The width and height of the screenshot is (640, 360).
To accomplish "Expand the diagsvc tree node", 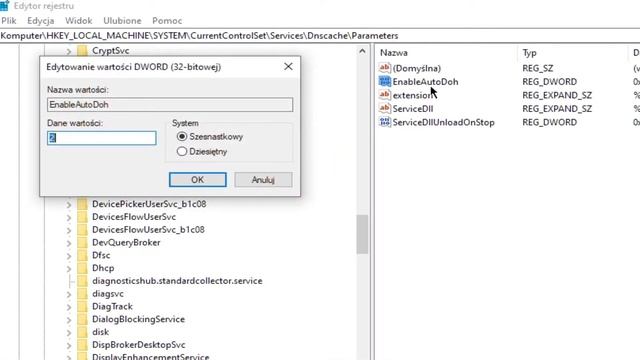I will [x=69, y=294].
